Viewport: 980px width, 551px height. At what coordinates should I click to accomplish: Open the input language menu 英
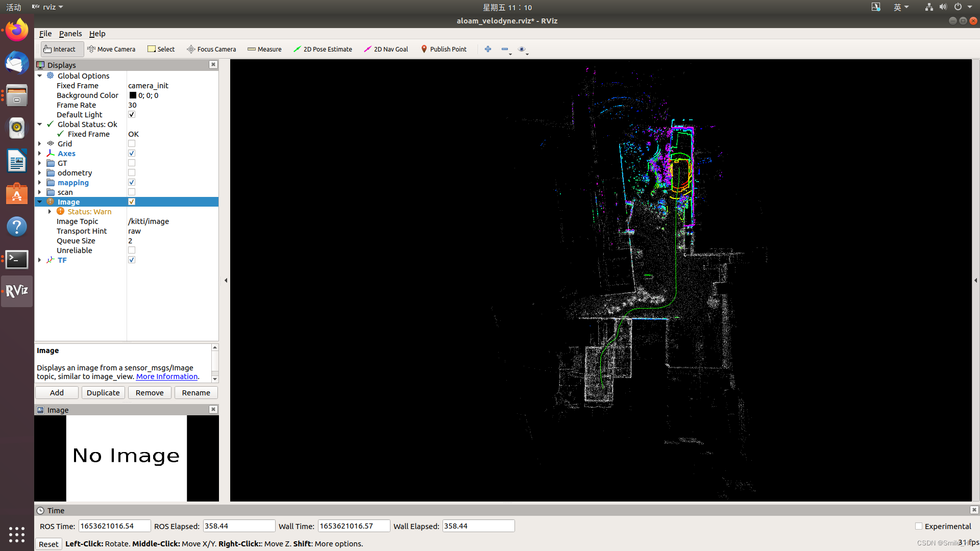click(x=901, y=7)
